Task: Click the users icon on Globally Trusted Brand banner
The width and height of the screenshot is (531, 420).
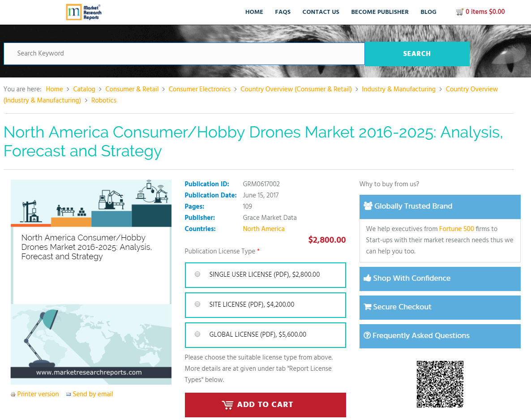Action: [368, 206]
